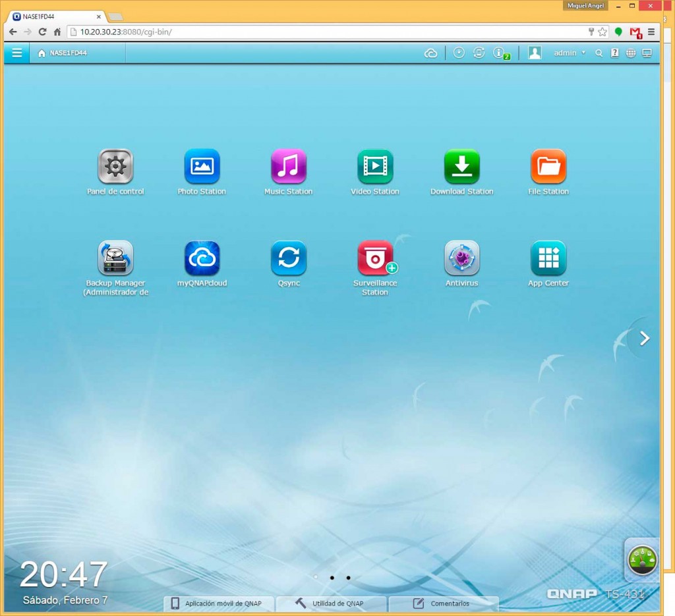Viewport: 675px width, 616px height.
Task: Launch myQNAPcloud
Action: 202,258
